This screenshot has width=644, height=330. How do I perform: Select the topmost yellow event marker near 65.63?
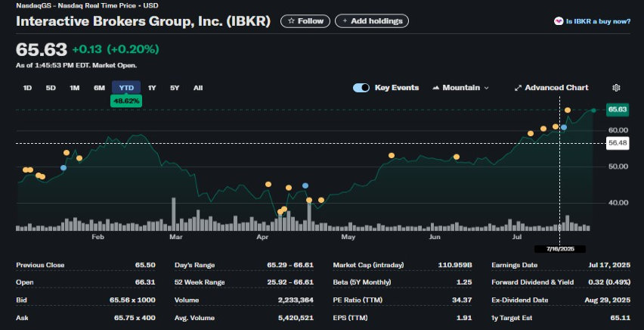pyautogui.click(x=568, y=111)
